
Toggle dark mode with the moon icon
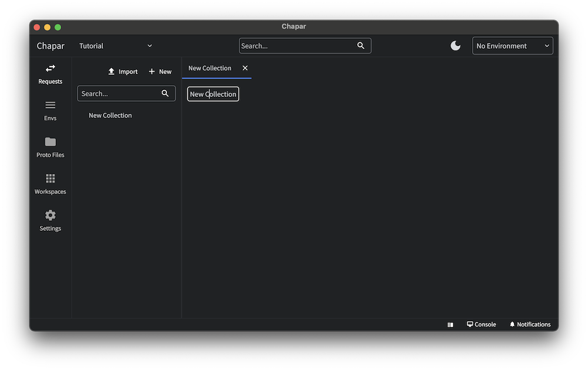click(456, 46)
